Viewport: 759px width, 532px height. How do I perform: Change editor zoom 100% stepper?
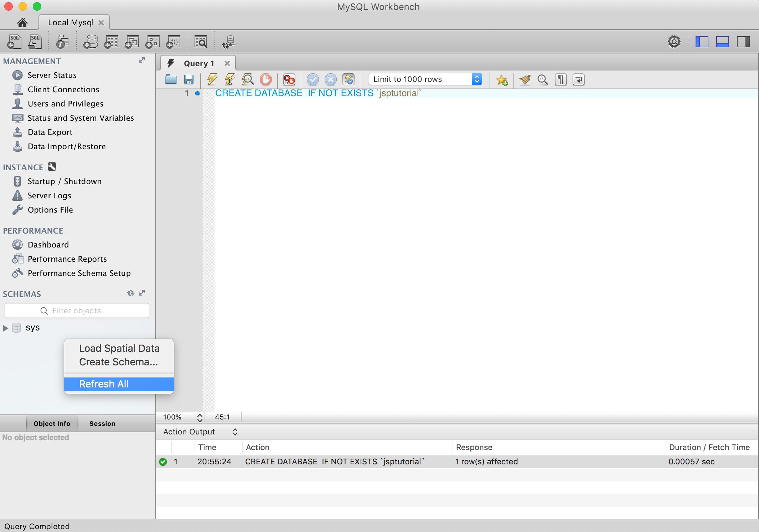[200, 417]
